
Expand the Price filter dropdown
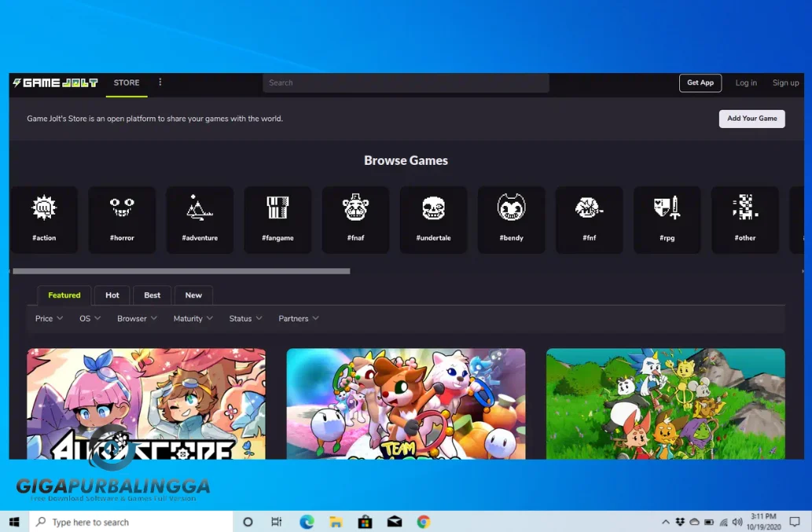point(50,318)
